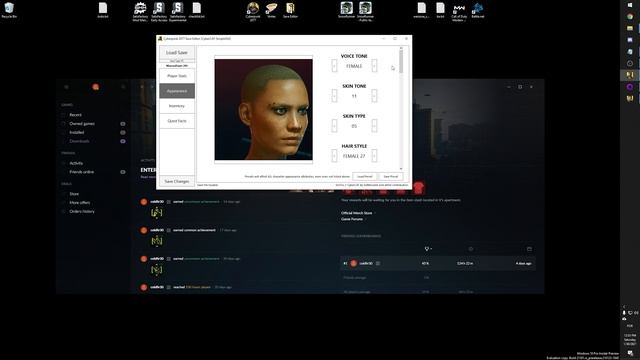Image resolution: width=640 pixels, height=360 pixels.
Task: Click the purple GOG Galaxy taskbar icon
Action: 630,87
